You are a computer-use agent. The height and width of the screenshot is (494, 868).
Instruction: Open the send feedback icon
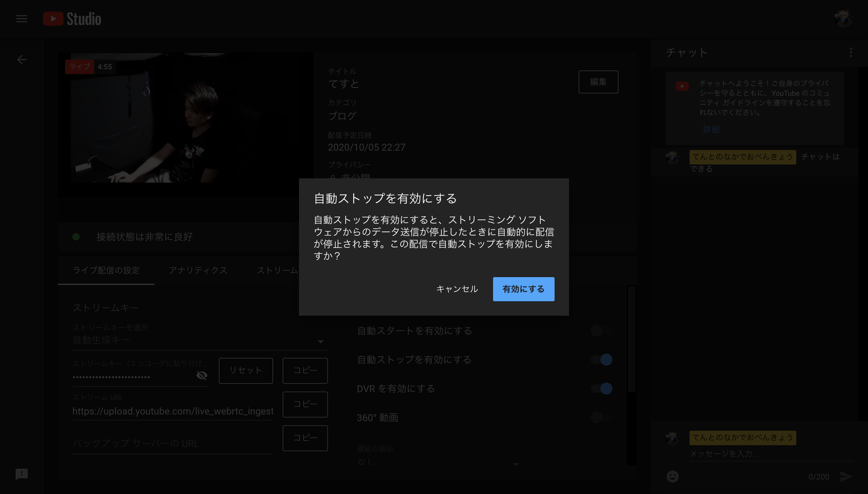(x=22, y=474)
